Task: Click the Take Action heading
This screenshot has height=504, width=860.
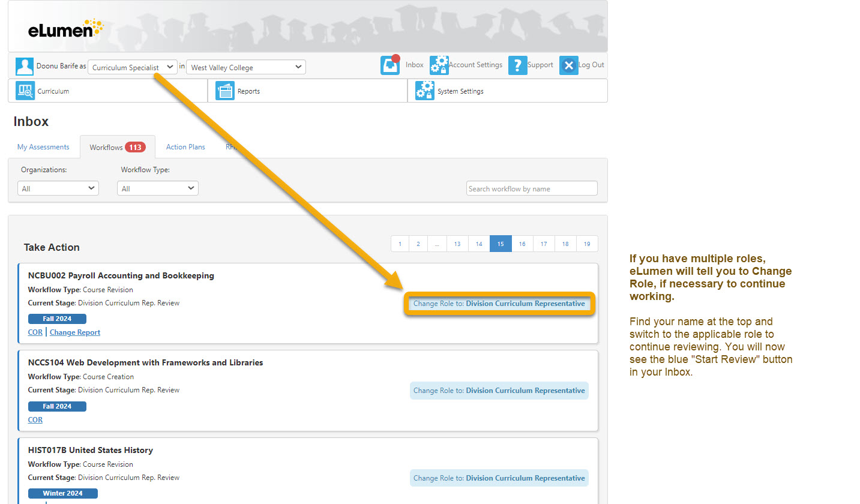Action: (x=52, y=247)
